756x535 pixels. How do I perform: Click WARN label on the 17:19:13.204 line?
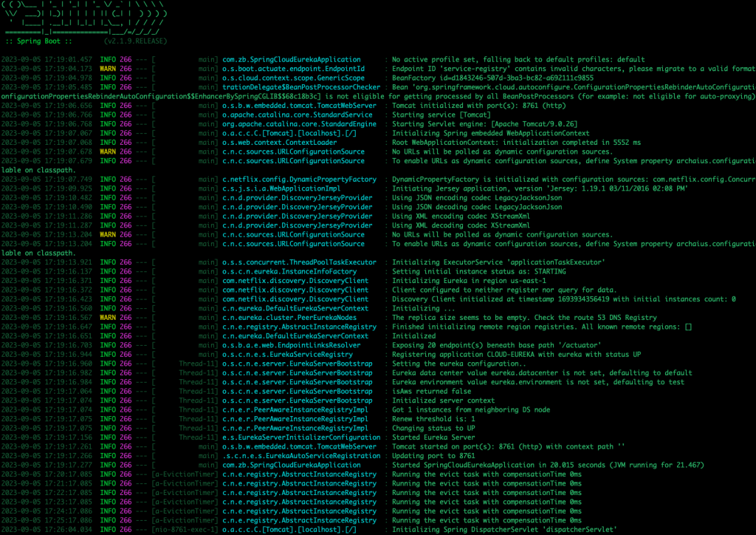click(x=108, y=234)
